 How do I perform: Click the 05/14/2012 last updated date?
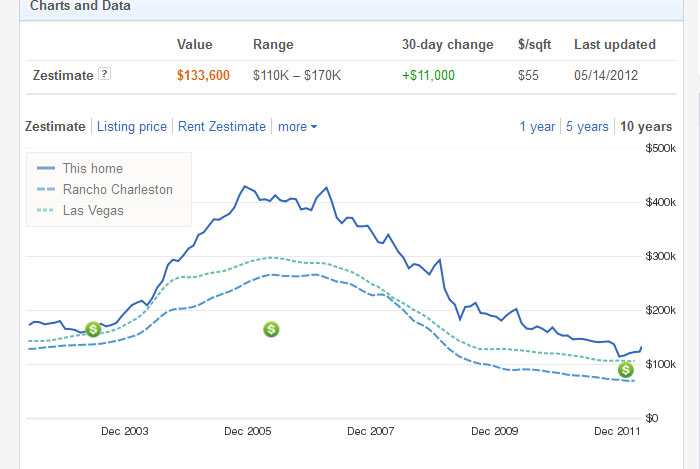click(x=607, y=75)
